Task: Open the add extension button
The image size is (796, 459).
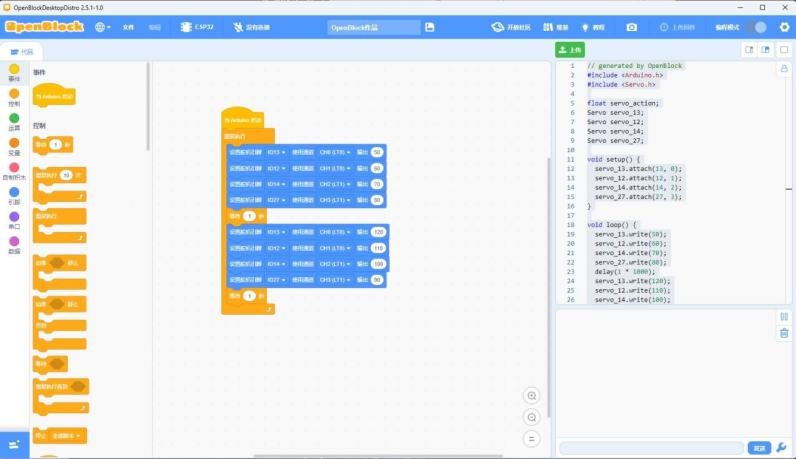Action: tap(14, 445)
